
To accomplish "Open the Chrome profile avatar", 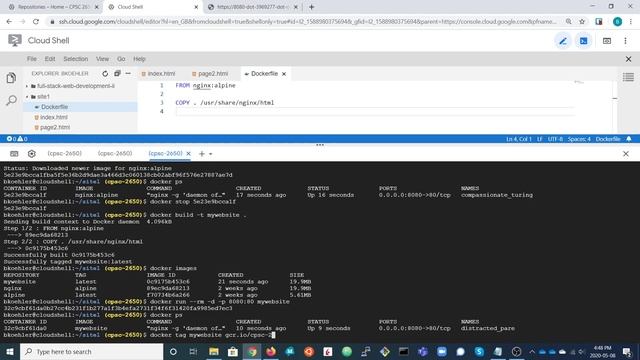I will 617,22.
